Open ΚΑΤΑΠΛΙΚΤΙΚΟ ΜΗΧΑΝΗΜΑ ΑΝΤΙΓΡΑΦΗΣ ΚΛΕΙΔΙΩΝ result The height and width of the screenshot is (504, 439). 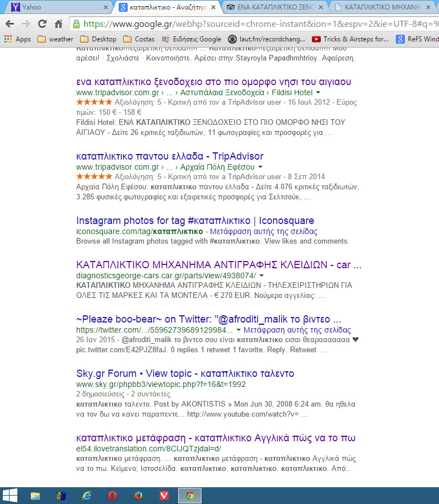point(219,265)
